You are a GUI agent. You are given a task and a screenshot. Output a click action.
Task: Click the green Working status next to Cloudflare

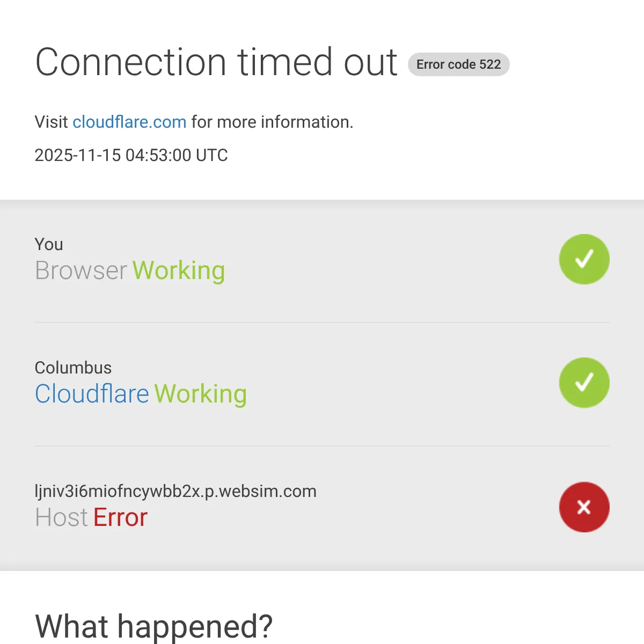(201, 394)
